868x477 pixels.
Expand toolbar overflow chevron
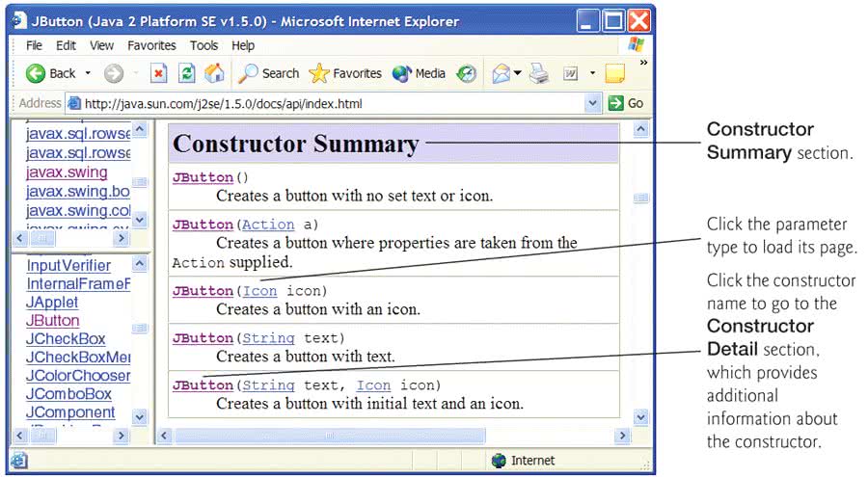click(x=643, y=63)
